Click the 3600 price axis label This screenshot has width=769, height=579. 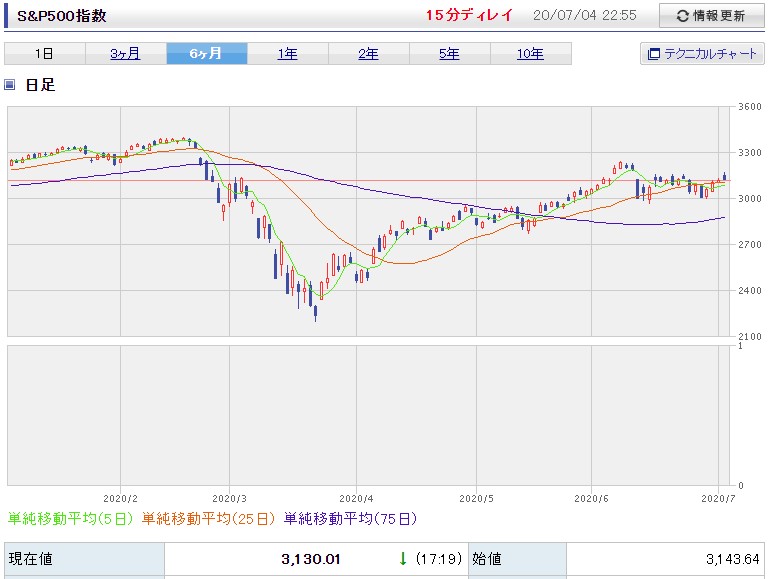coord(750,107)
